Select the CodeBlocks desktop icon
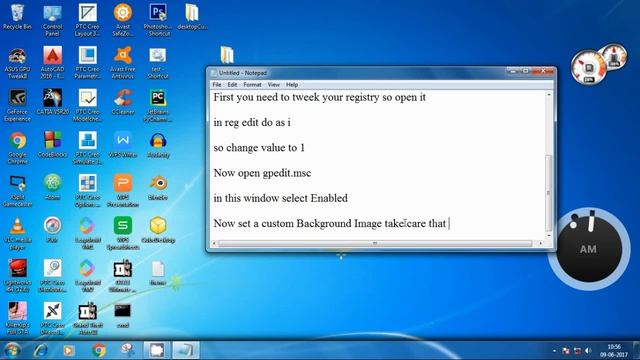The height and width of the screenshot is (360, 640). (52, 144)
